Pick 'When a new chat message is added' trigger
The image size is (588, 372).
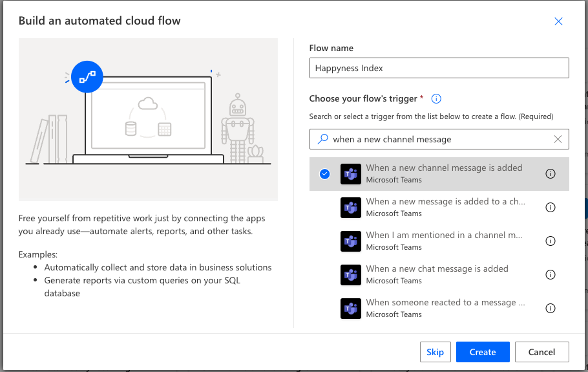point(437,274)
